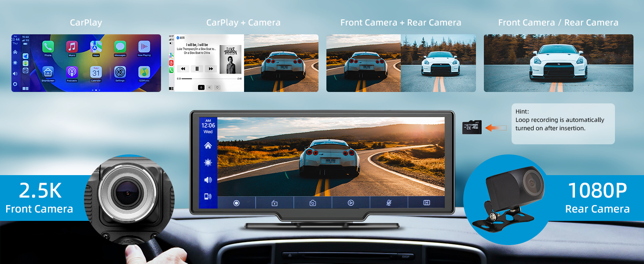Switch split-screen layout on dashcam toolbar
Image resolution: width=644 pixels, height=264 pixels.
[x=426, y=203]
